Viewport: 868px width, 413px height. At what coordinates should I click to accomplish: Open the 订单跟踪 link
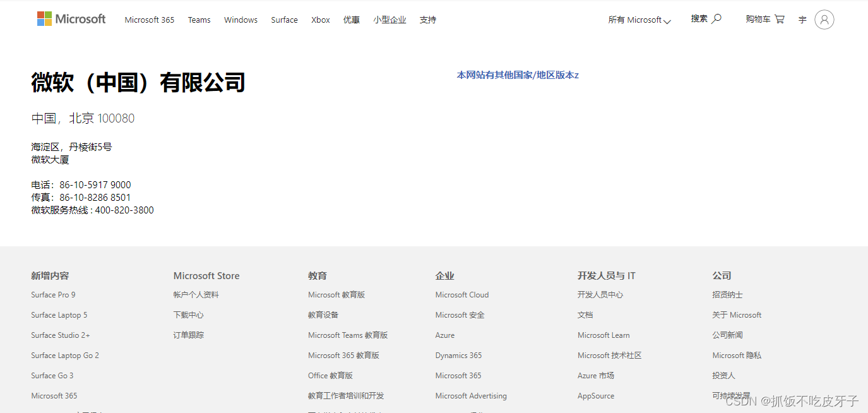[189, 335]
